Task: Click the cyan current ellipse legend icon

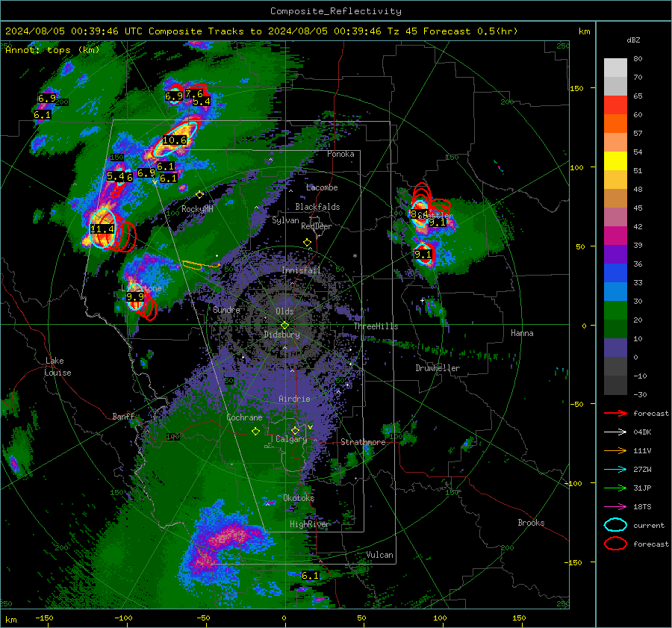Action: pyautogui.click(x=615, y=525)
